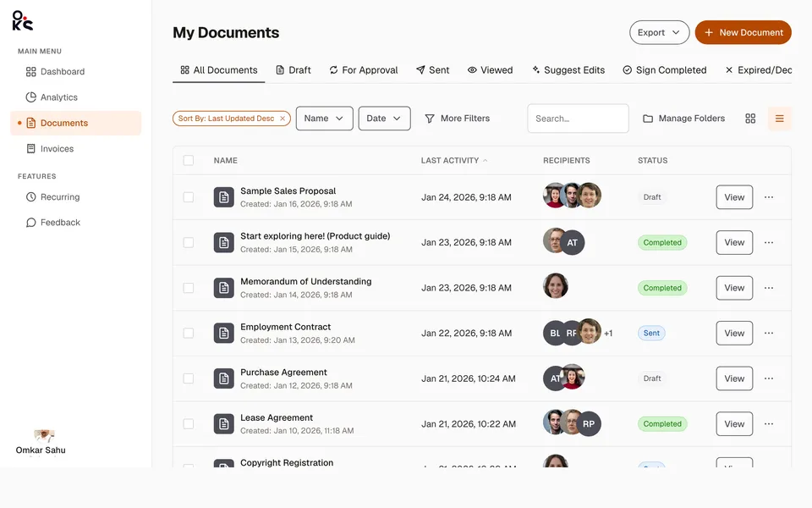The image size is (812, 508).
Task: Switch to grid view layout
Action: tap(750, 119)
